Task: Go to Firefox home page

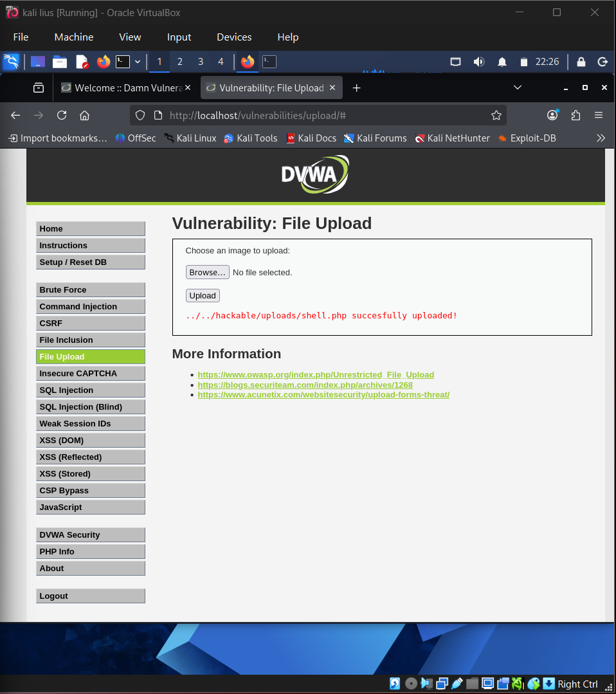Action: [84, 116]
